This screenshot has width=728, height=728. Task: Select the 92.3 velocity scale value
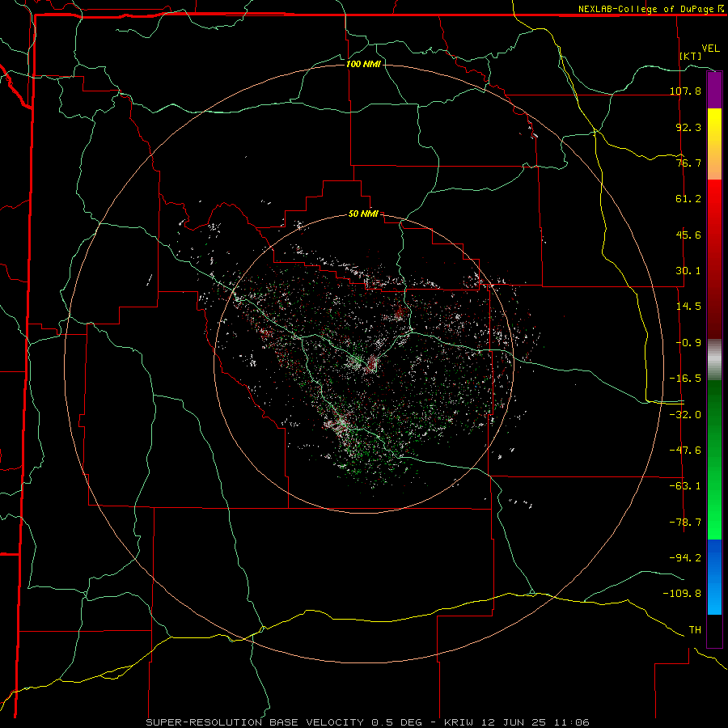point(688,127)
